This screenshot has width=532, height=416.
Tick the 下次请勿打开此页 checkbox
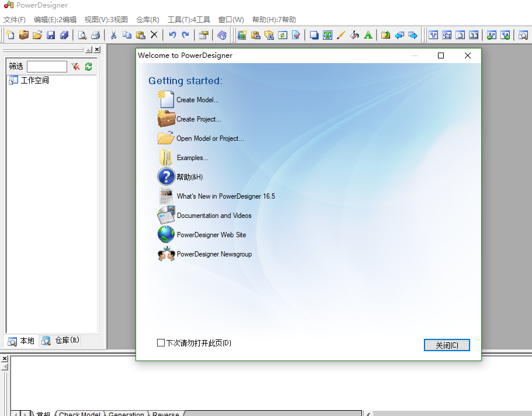coord(161,342)
